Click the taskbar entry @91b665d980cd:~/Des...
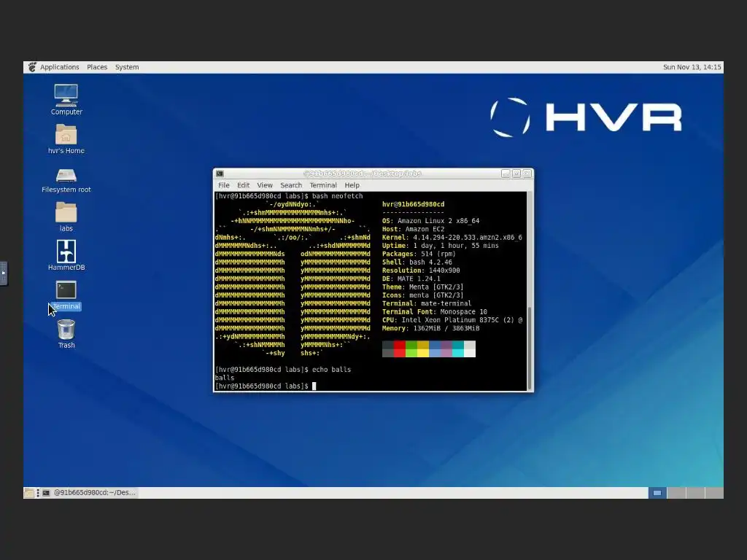 pyautogui.click(x=90, y=493)
